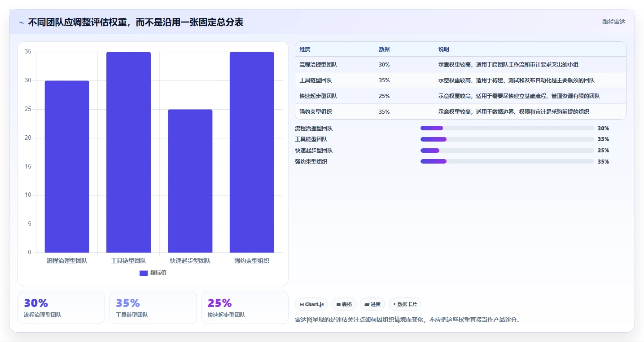
Task: Click the 工具链型团队 x-axis label
Action: (128, 261)
